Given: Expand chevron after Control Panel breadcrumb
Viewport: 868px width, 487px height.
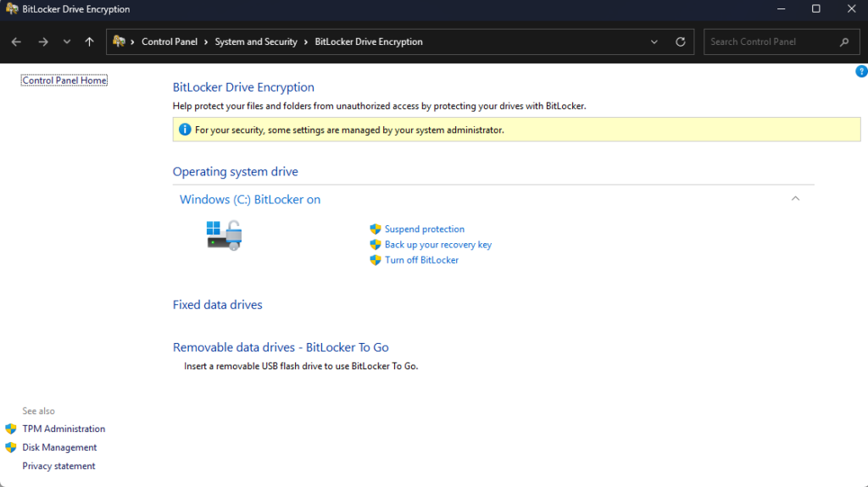Looking at the screenshot, I should [206, 42].
